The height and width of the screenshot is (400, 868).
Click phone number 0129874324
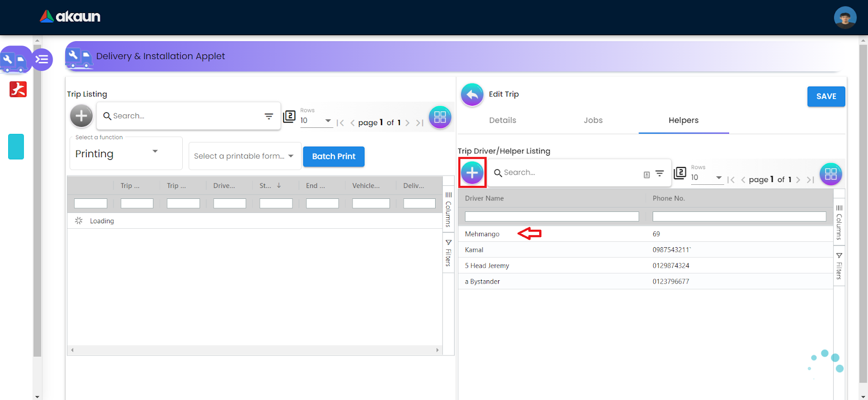(671, 266)
